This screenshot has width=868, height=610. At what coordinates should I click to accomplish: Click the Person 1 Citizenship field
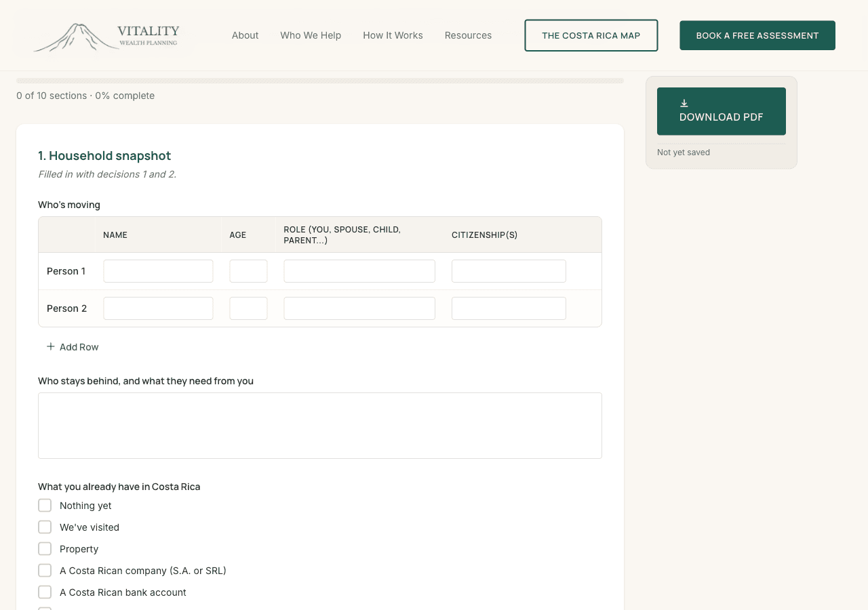point(509,271)
